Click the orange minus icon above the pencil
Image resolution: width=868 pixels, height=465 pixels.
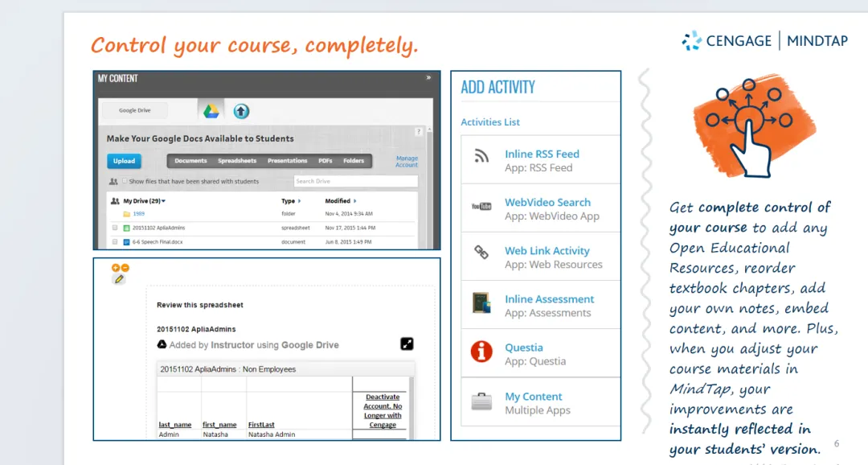[x=125, y=268]
